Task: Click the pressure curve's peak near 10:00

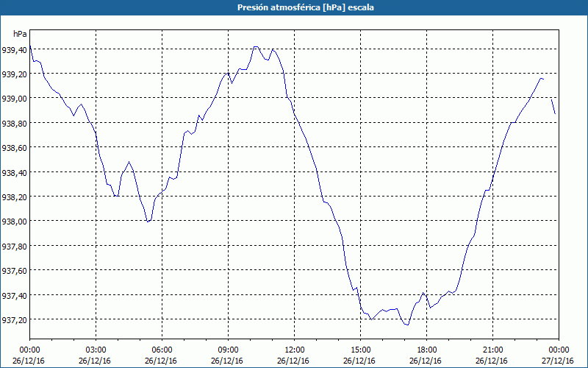Action: (x=256, y=46)
